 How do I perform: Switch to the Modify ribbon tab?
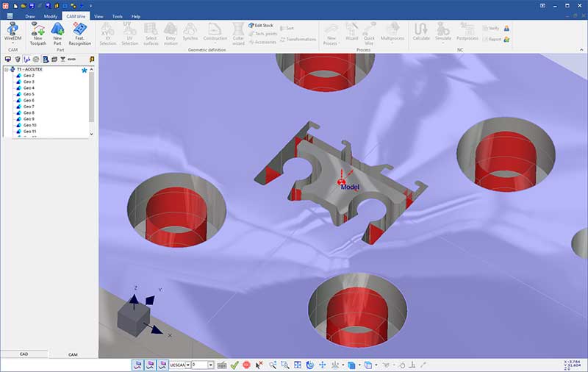pyautogui.click(x=50, y=15)
